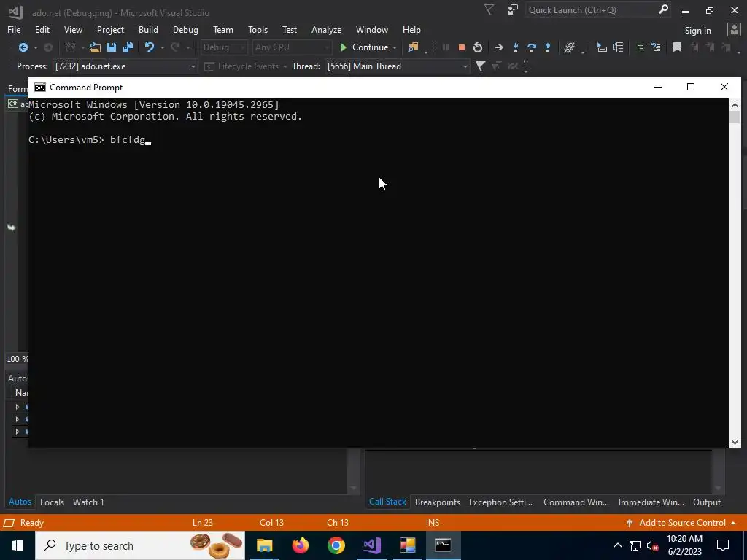Open the Build menu
The image size is (747, 560).
[x=148, y=29]
